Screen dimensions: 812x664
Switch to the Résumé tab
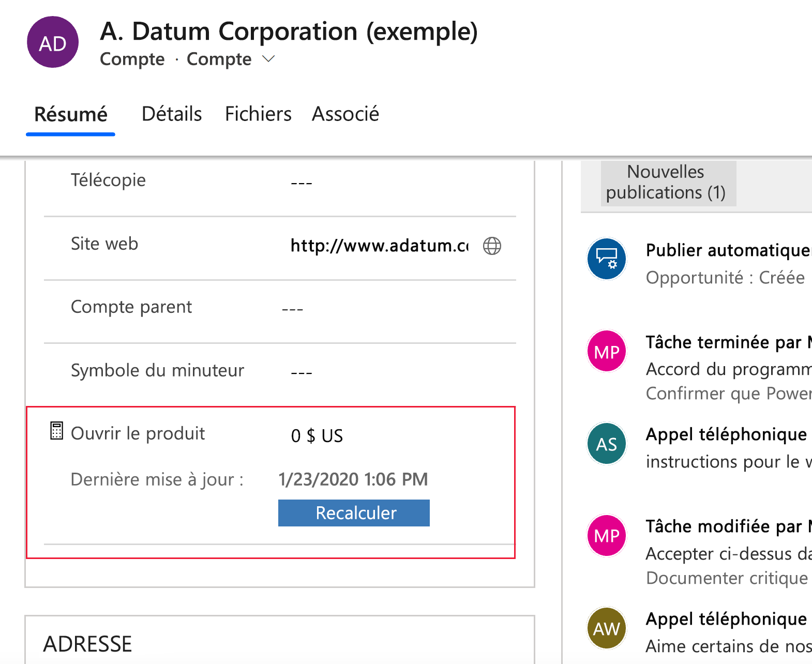click(71, 114)
